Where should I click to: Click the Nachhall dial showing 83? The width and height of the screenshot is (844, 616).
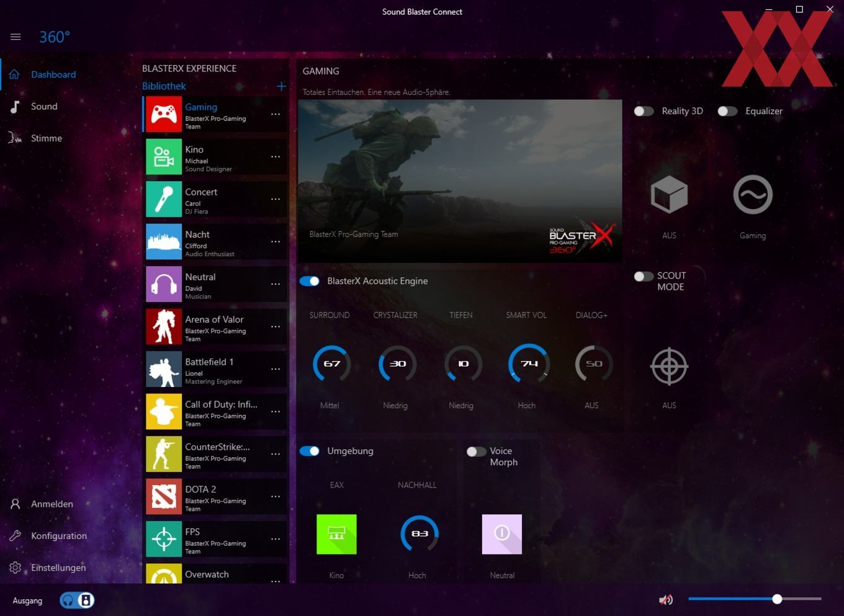(420, 533)
